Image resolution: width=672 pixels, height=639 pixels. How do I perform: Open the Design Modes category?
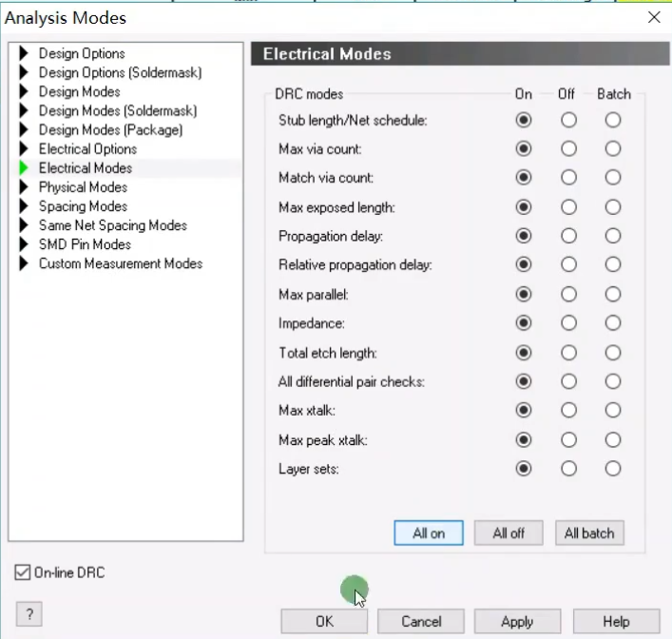79,91
